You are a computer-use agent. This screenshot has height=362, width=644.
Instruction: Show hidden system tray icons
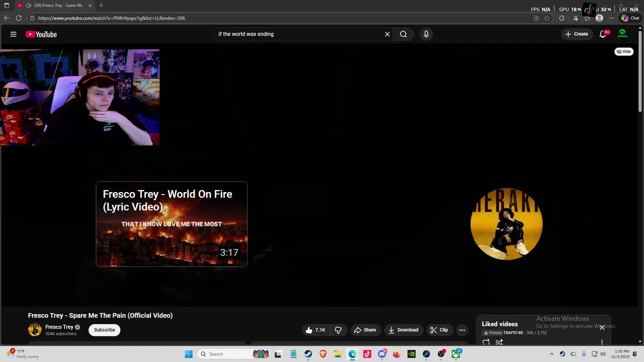tap(551, 354)
